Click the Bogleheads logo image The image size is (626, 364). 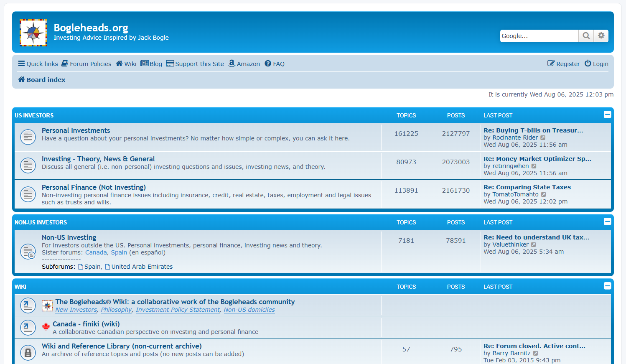(33, 33)
